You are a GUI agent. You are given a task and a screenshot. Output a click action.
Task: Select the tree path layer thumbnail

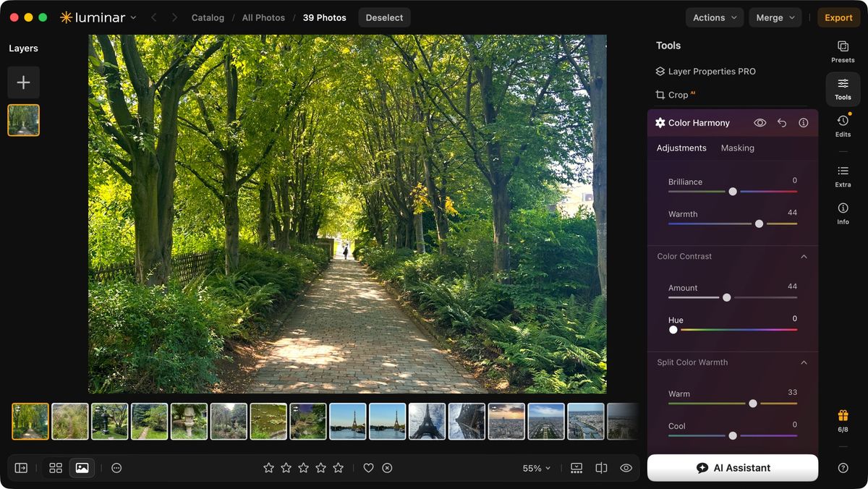pyautogui.click(x=24, y=120)
